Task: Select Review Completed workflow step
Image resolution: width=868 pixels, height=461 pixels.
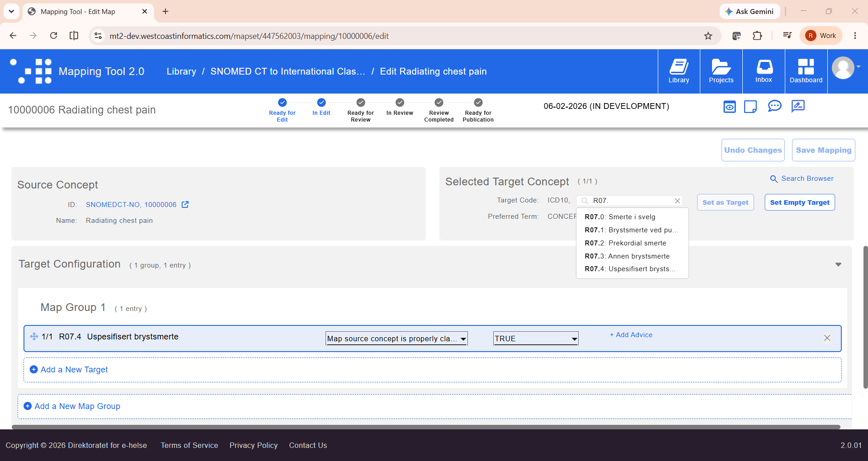Action: pyautogui.click(x=439, y=110)
